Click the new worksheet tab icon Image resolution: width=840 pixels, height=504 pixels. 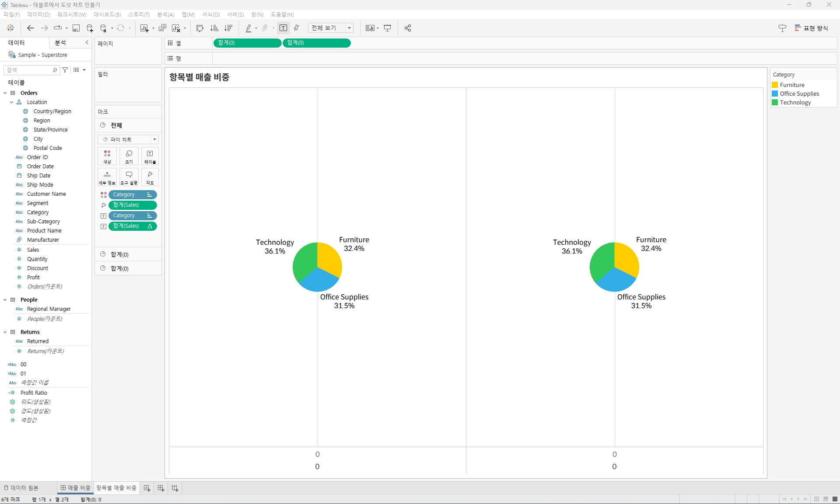[147, 488]
